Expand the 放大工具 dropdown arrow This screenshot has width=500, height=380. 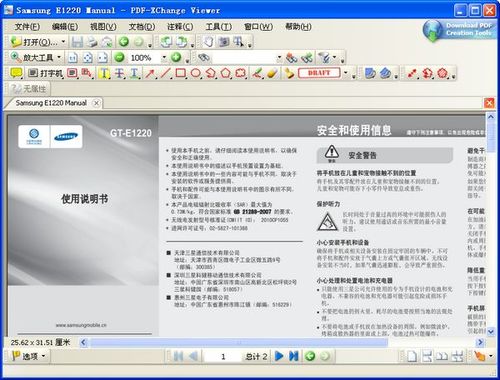[59, 57]
